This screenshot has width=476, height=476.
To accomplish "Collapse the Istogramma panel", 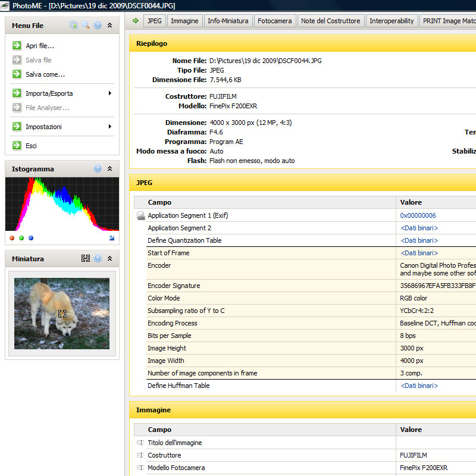I will (x=109, y=168).
